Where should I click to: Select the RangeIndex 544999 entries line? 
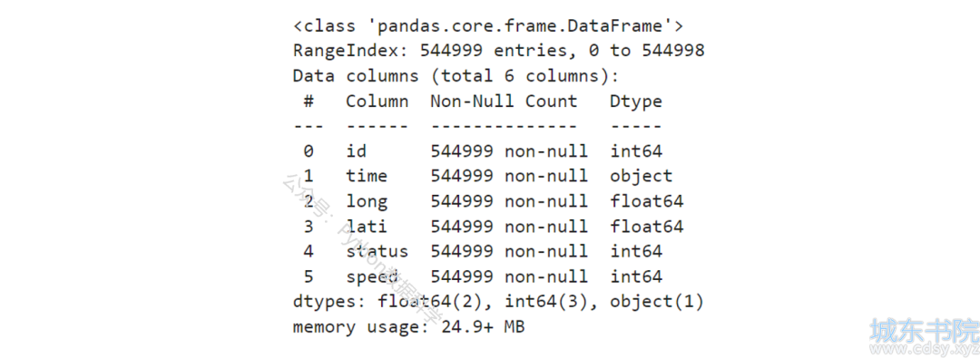499,51
